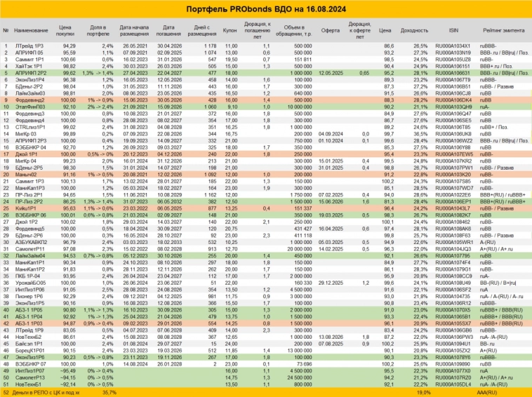Image resolution: width=532 pixels, height=397 pixels.
Task: Select the 'Саммит 1Р1' row name
Action: click(x=29, y=60)
